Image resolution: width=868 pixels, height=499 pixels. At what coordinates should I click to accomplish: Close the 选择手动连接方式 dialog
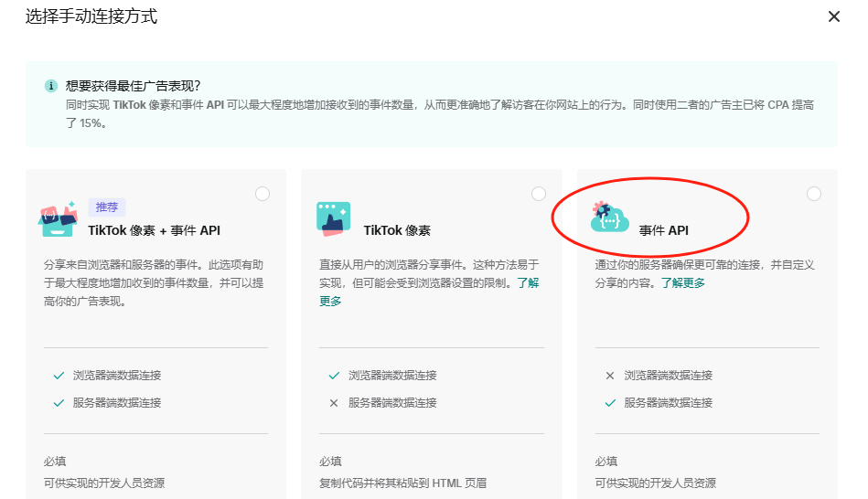(x=833, y=16)
